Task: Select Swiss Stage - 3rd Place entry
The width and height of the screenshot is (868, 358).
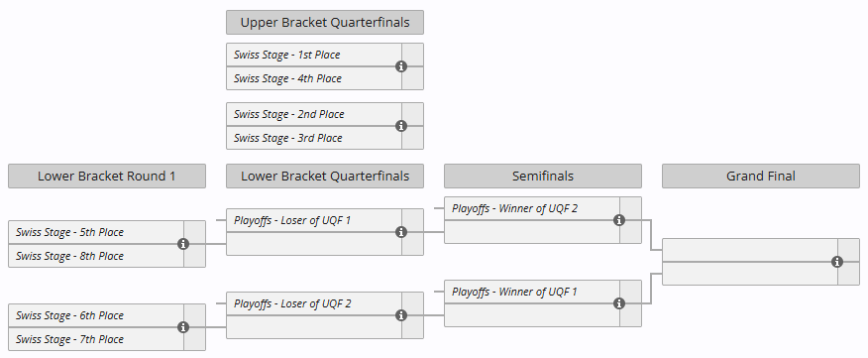Action: 314,138
